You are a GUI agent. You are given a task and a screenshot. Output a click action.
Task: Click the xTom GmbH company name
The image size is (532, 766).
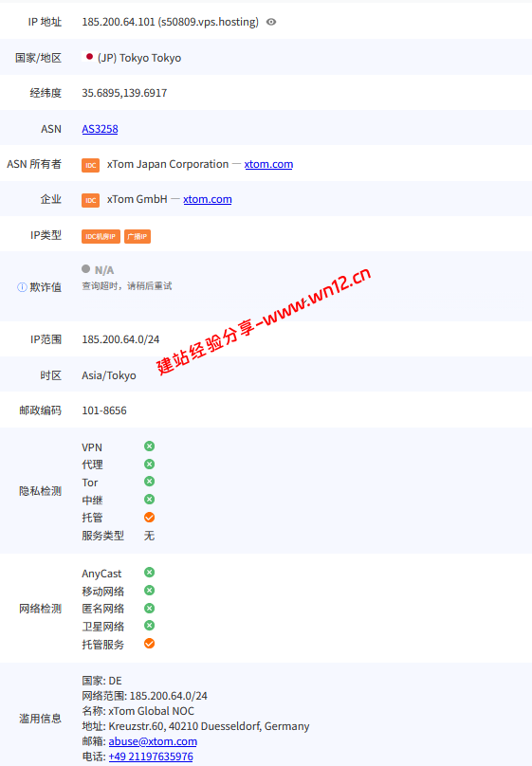(137, 199)
